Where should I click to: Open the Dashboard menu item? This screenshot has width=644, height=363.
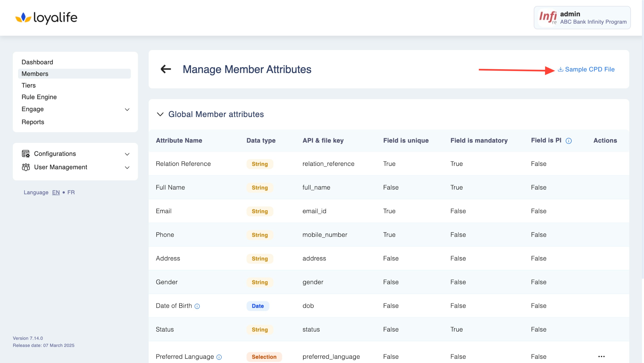[37, 62]
